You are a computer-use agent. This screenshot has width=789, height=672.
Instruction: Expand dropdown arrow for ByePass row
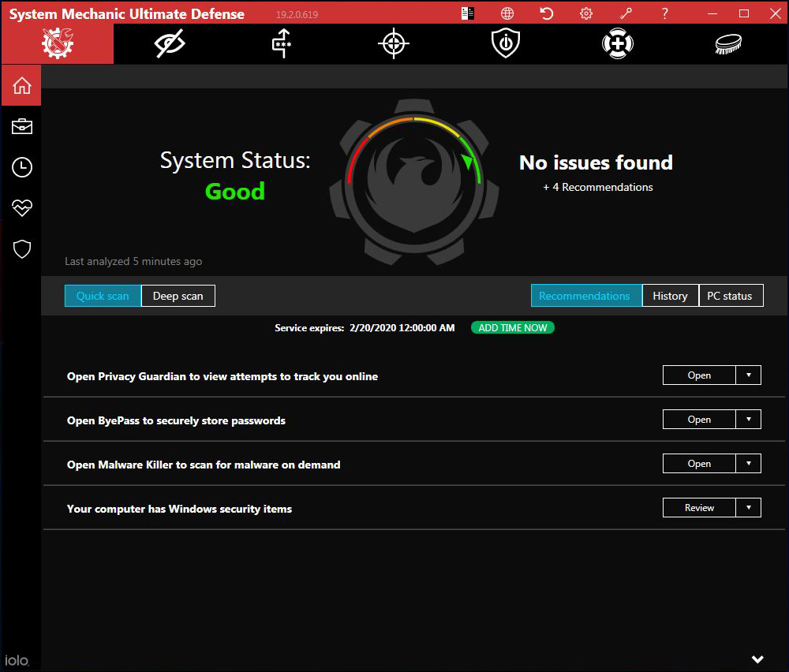point(749,420)
